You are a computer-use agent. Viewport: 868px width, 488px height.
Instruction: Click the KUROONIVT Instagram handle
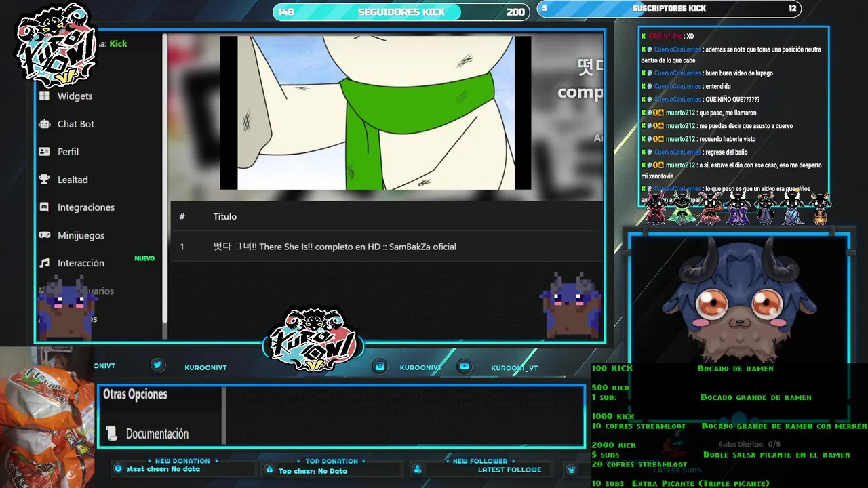tap(420, 367)
